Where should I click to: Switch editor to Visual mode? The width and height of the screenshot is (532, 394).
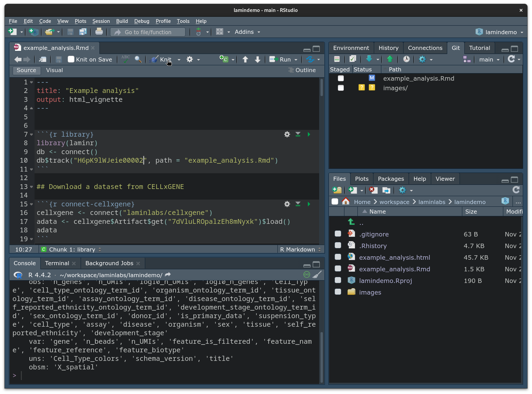54,70
